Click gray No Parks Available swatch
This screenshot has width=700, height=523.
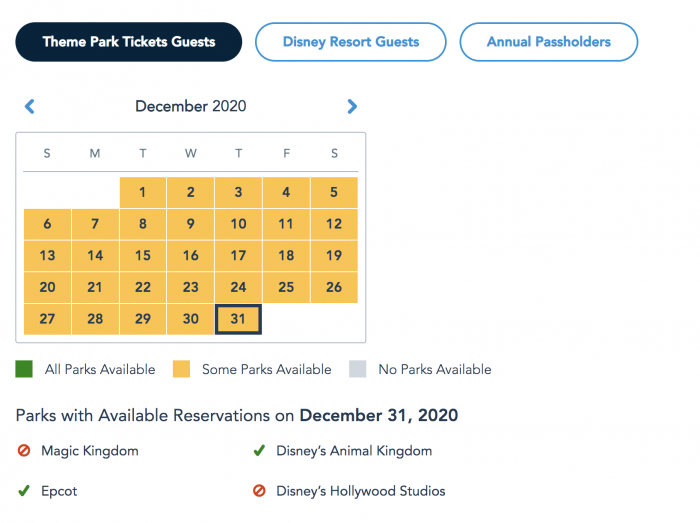[358, 369]
